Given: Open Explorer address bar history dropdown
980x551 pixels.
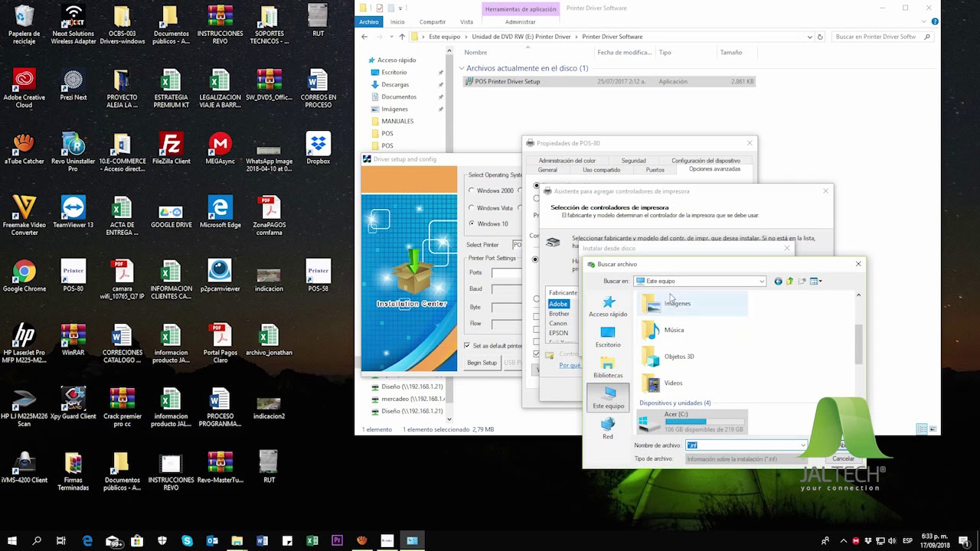Looking at the screenshot, I should pos(809,37).
